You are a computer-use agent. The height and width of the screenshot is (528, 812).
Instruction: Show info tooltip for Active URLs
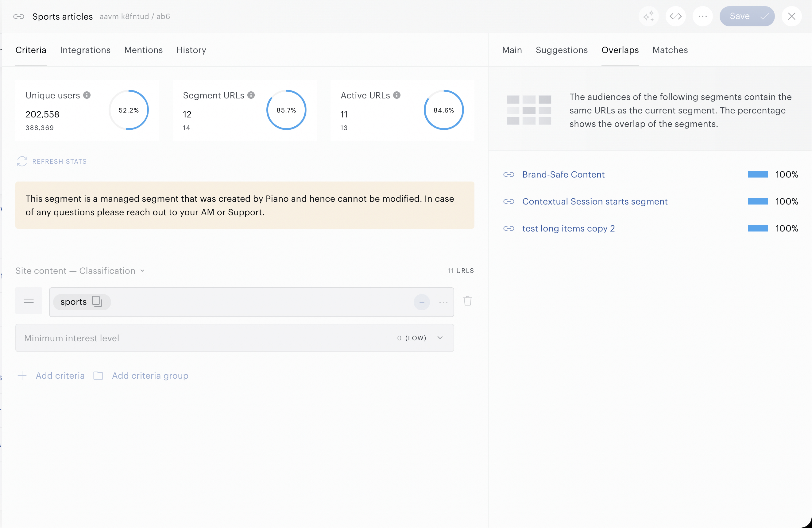397,95
